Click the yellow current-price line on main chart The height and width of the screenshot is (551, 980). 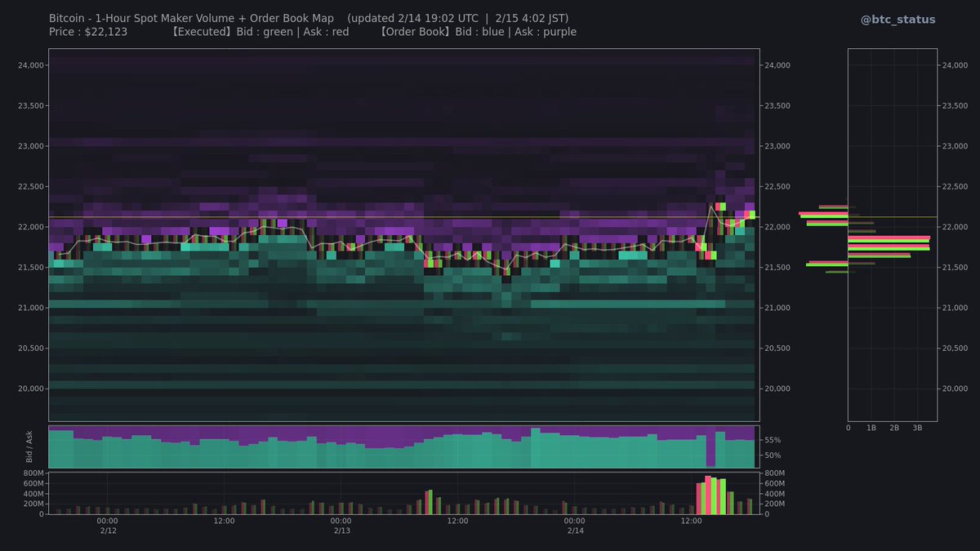(x=404, y=217)
